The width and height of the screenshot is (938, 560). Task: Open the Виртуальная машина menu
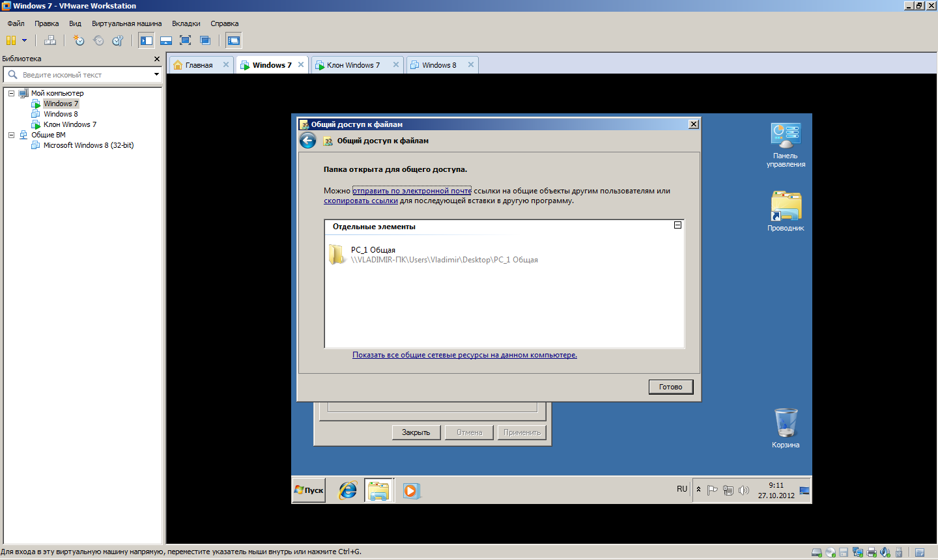pyautogui.click(x=126, y=23)
